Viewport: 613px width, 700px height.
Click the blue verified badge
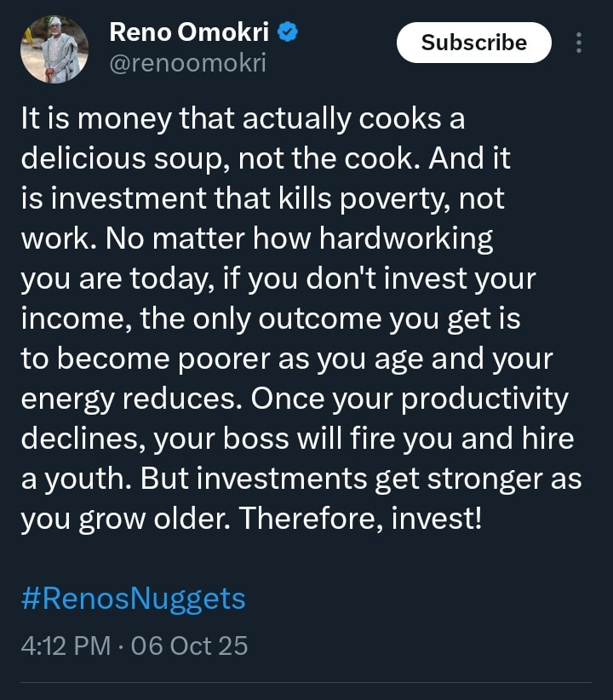pos(289,33)
